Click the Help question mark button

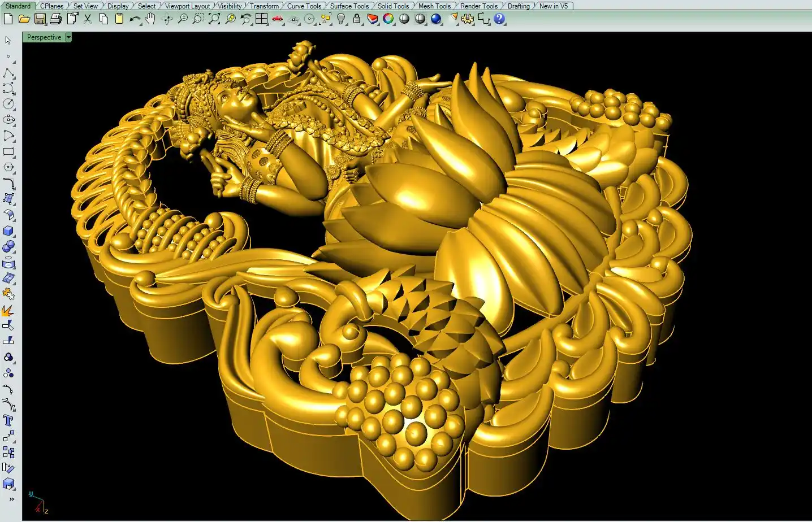tap(499, 19)
